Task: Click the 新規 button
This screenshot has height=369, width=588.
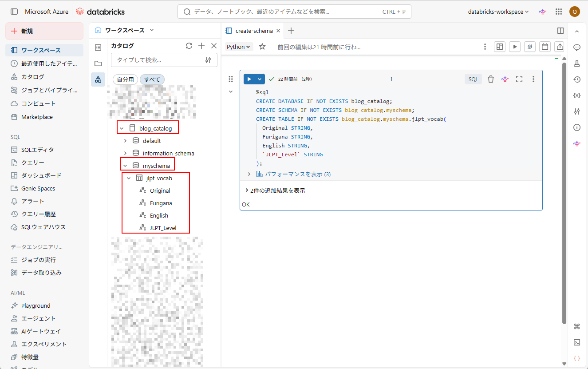Action: (x=44, y=31)
